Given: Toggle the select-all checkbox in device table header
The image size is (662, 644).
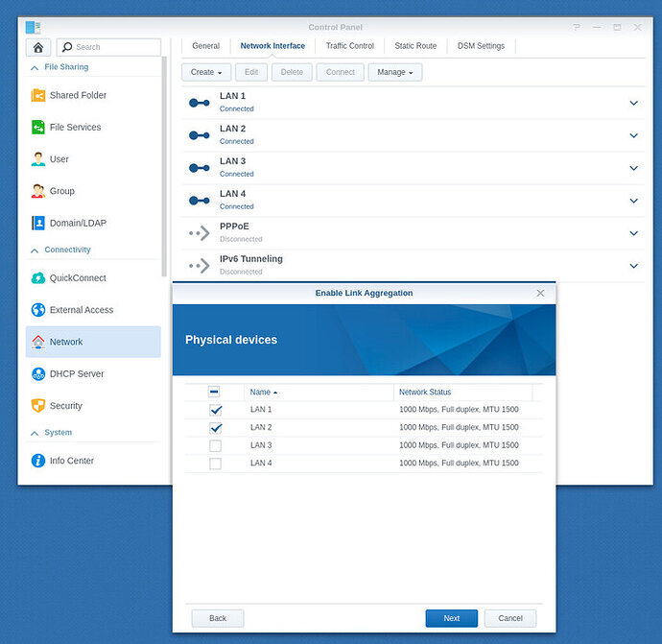Looking at the screenshot, I should (x=214, y=392).
